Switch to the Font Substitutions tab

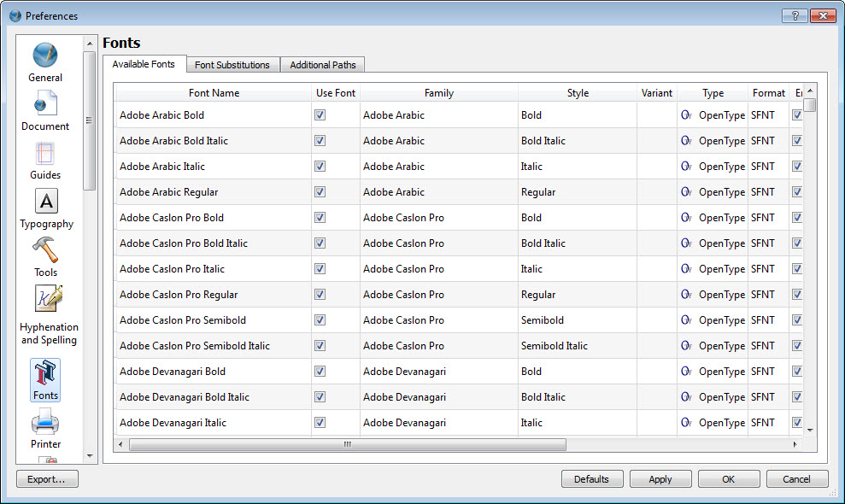pyautogui.click(x=232, y=65)
